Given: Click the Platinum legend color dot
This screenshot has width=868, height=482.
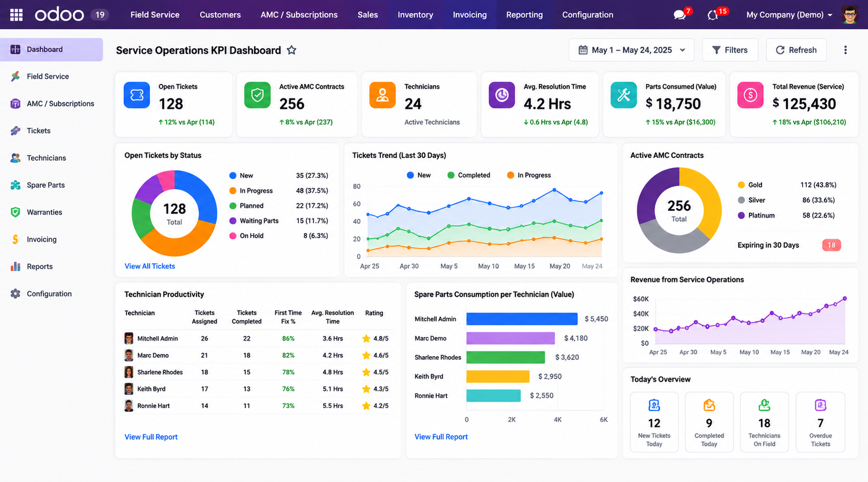Looking at the screenshot, I should click(741, 215).
